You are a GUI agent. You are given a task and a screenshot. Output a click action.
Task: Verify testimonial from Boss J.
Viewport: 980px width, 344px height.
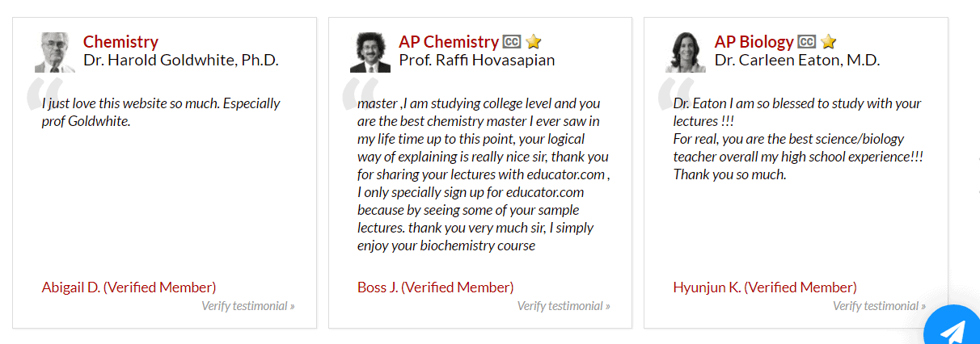click(x=564, y=306)
